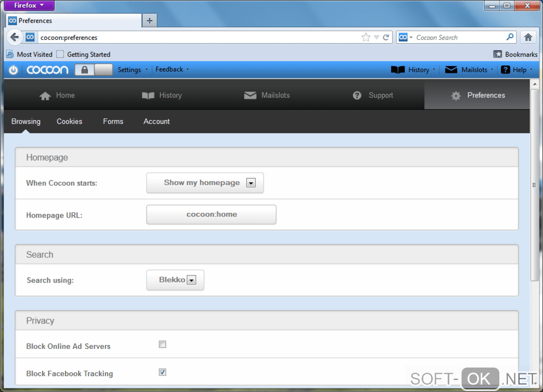
Task: Click the cocoon:home homepage URL field
Action: coord(211,214)
